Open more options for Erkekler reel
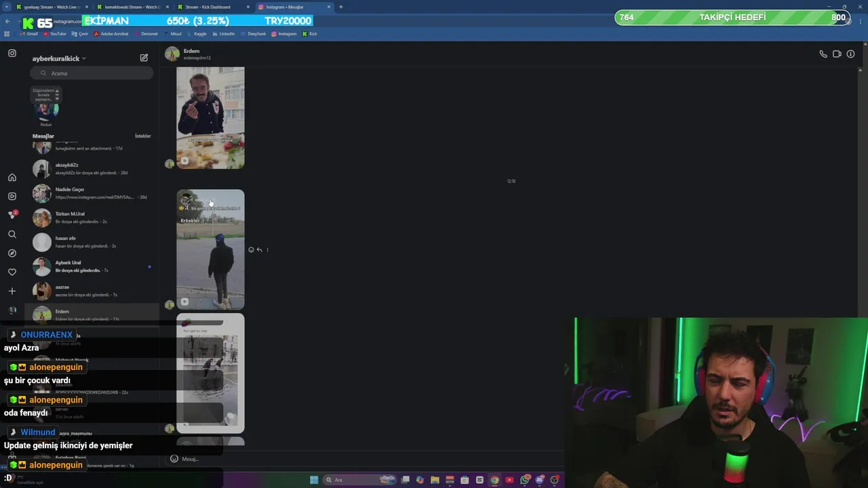 click(x=267, y=250)
